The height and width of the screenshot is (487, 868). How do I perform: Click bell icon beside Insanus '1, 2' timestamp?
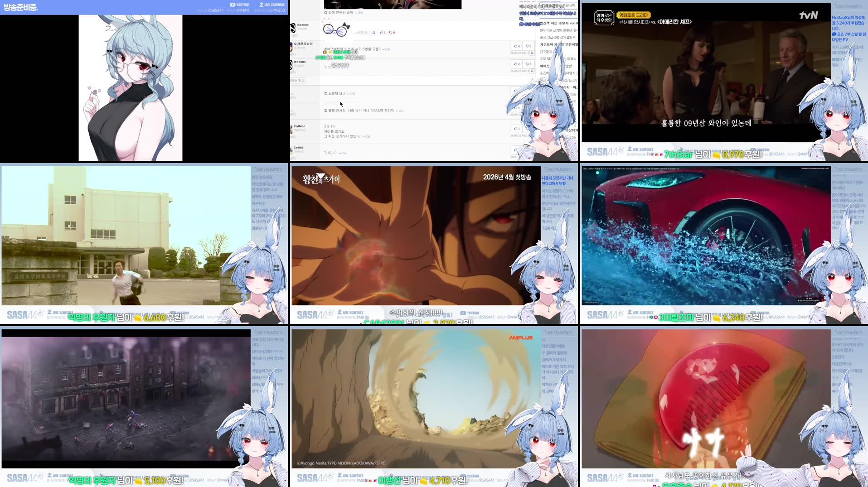pyautogui.click(x=532, y=71)
